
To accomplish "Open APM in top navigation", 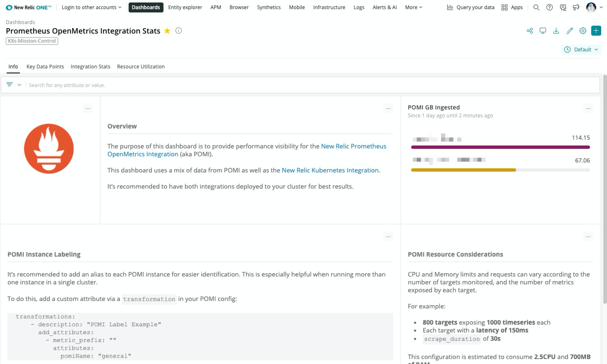I will point(216,7).
